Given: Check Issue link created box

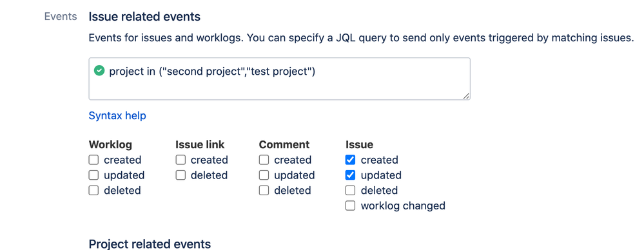Looking at the screenshot, I should coord(181,160).
